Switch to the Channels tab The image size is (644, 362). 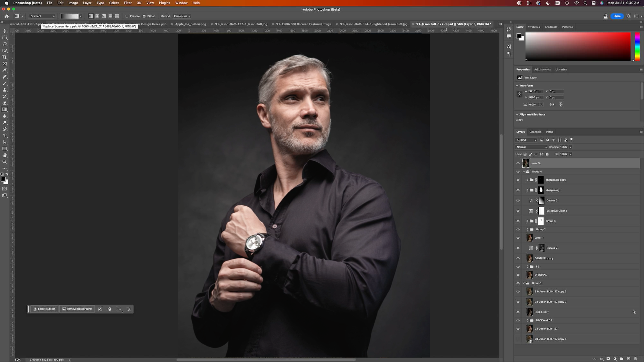point(535,132)
